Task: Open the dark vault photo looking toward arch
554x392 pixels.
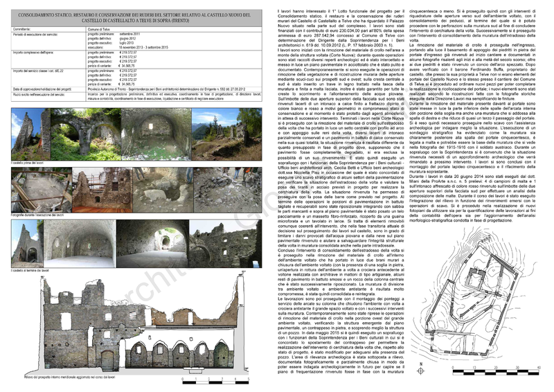Action: coord(152,244)
